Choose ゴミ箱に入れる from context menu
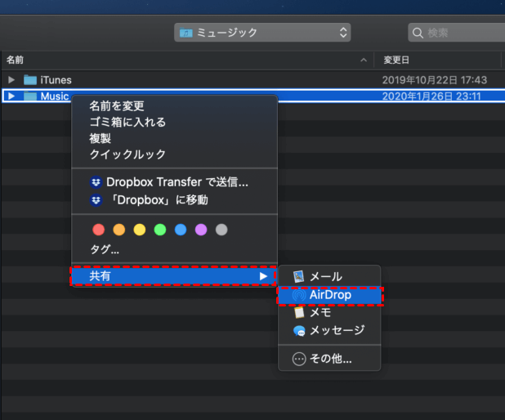The height and width of the screenshot is (420, 505). (x=174, y=122)
